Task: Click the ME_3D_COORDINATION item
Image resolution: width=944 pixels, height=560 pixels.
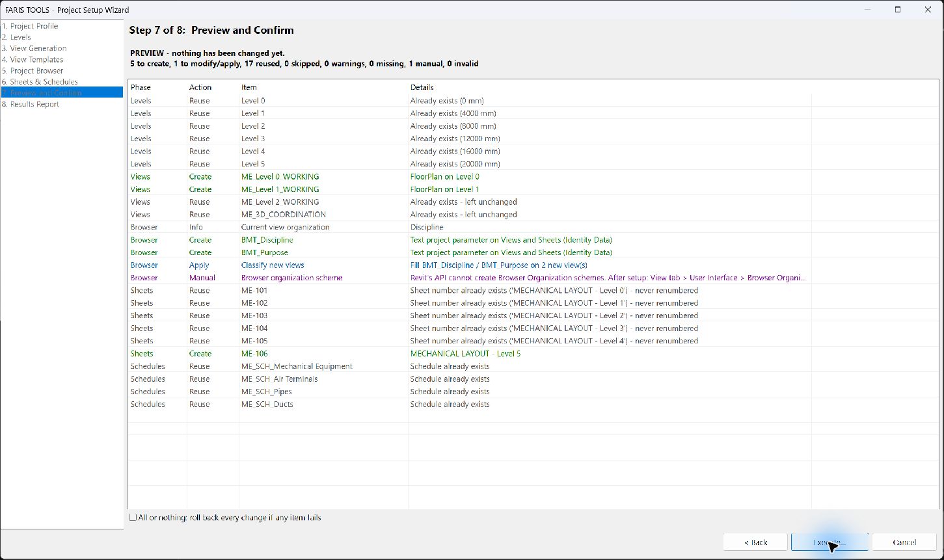Action: pos(284,215)
